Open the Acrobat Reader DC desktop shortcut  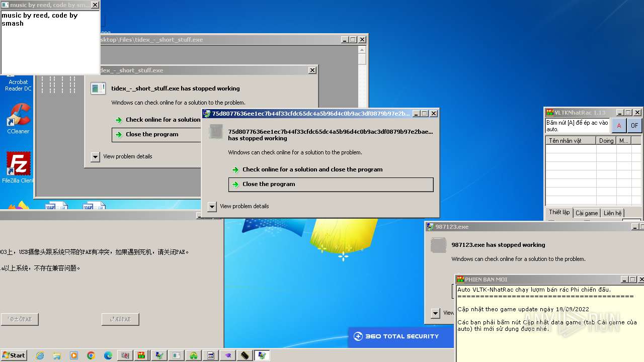[18, 84]
